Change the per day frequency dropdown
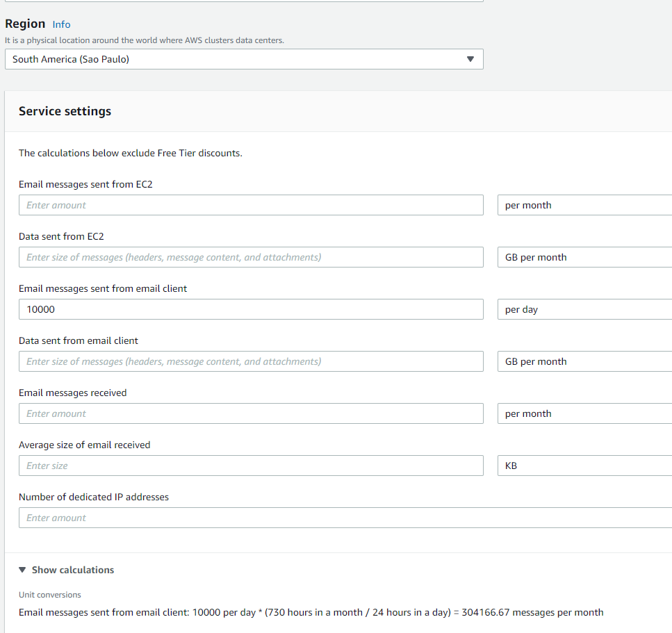Image resolution: width=672 pixels, height=633 pixels. click(584, 309)
